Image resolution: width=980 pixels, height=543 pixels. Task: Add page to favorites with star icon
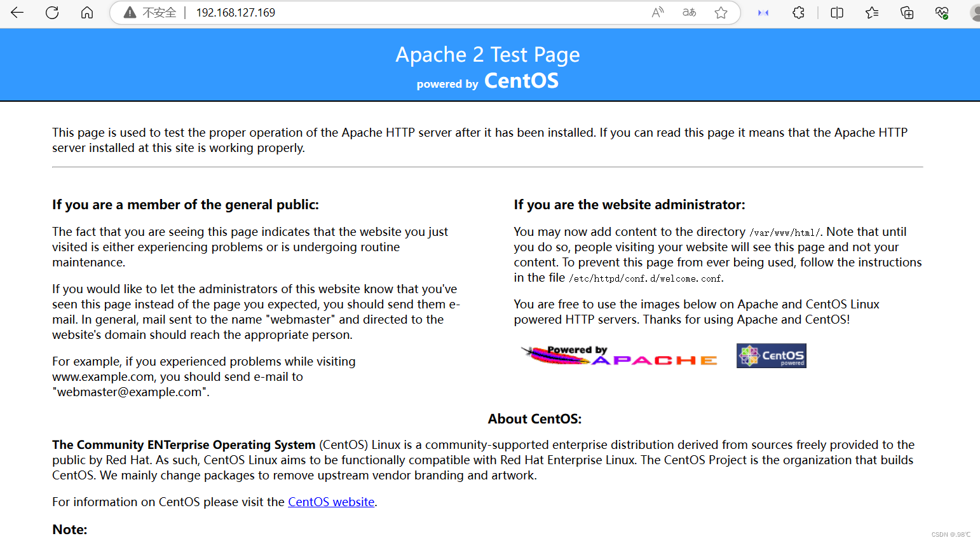coord(721,13)
